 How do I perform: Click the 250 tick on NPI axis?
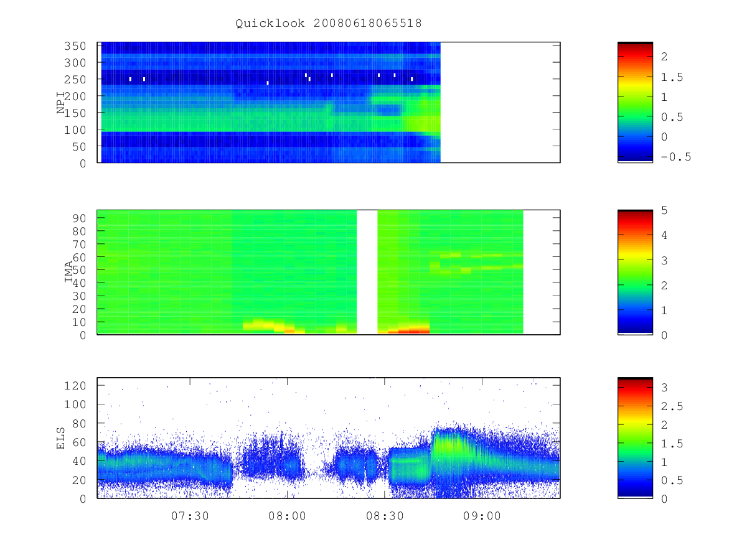coord(75,80)
